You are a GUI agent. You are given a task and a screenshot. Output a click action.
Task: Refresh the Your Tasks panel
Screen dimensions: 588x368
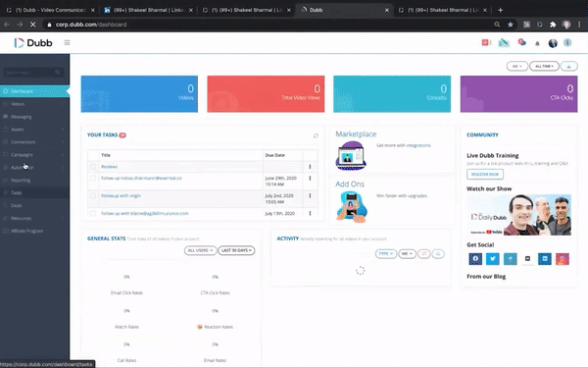point(316,135)
